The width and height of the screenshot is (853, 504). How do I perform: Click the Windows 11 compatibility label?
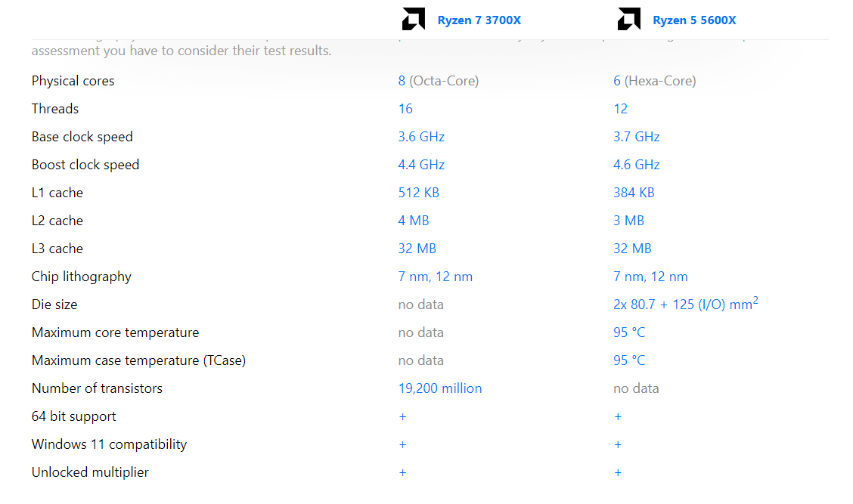click(110, 444)
